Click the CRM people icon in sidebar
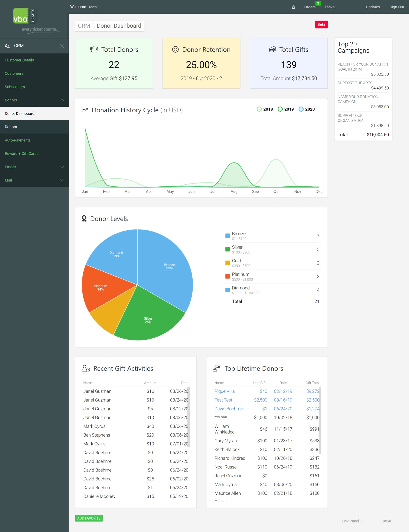 [7, 46]
